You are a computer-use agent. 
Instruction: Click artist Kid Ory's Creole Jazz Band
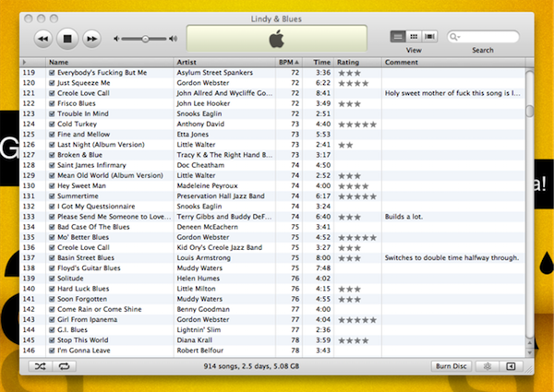pyautogui.click(x=220, y=248)
